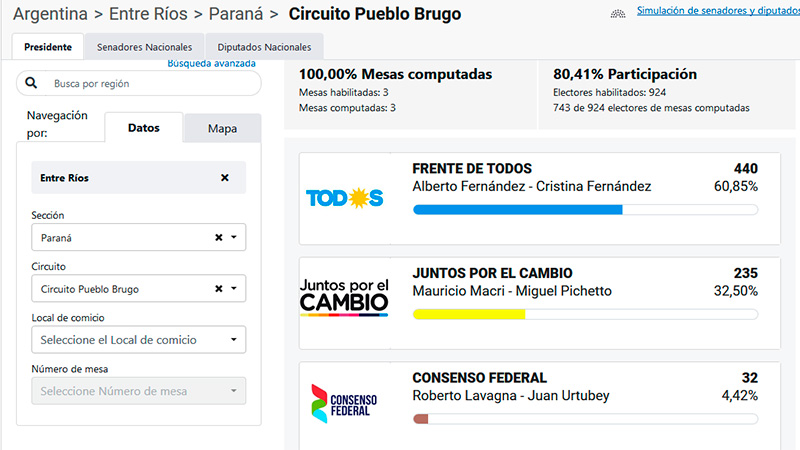
Task: Open Simulación de senadores y diputados link
Action: (718, 10)
